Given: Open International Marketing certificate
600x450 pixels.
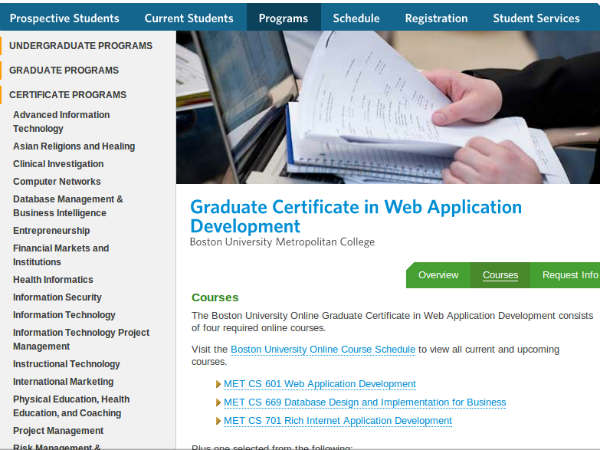Looking at the screenshot, I should pos(63,382).
